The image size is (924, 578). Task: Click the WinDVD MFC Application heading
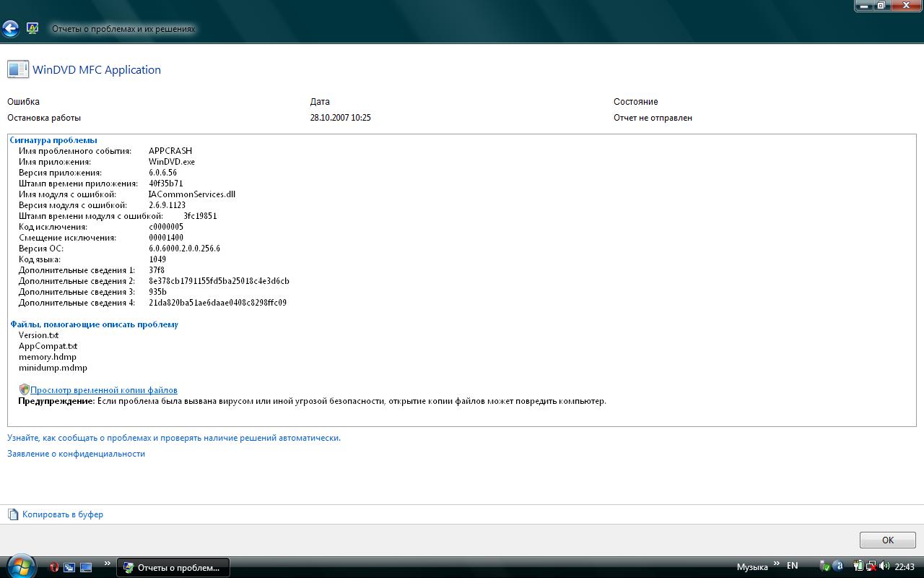coord(97,69)
